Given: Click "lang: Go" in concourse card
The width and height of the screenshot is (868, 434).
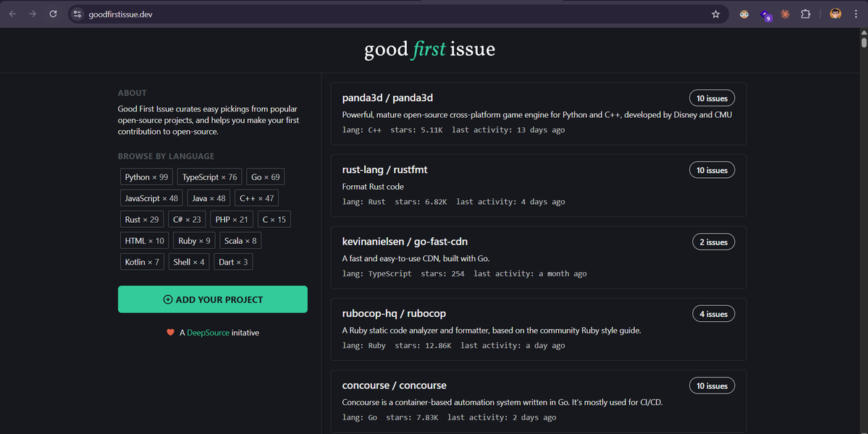Looking at the screenshot, I should tap(360, 417).
